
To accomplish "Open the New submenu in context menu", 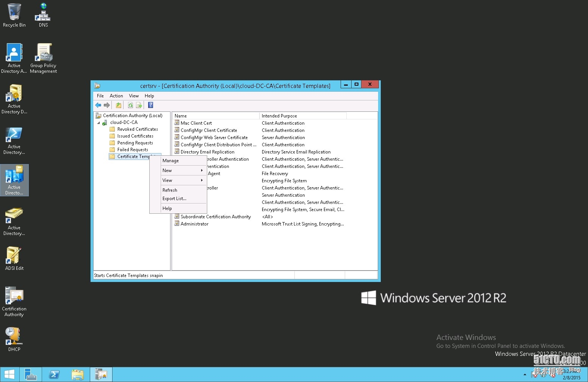I will 178,171.
